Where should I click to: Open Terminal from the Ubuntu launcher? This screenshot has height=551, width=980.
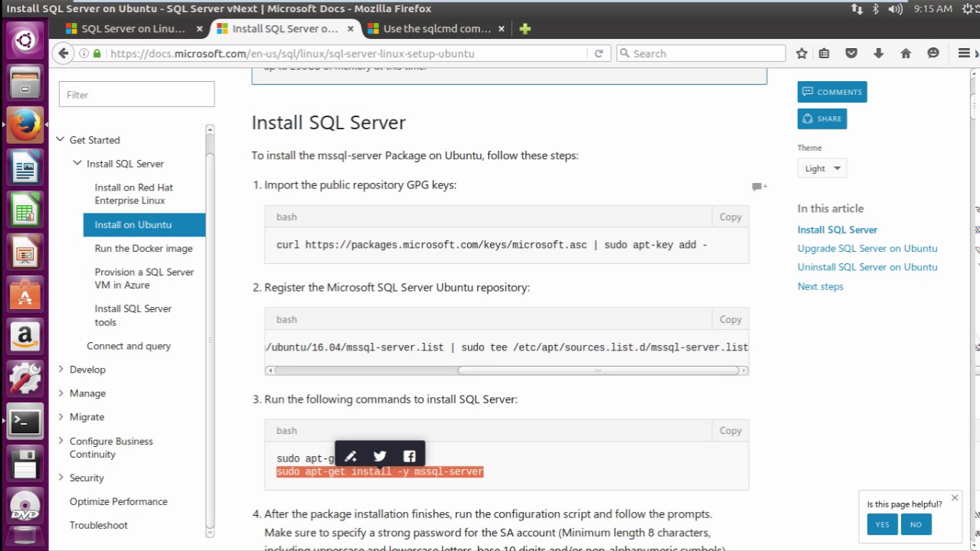point(24,421)
